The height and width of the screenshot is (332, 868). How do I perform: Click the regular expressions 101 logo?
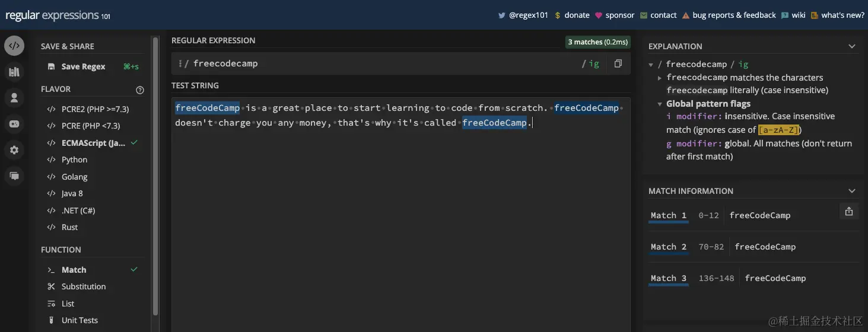point(58,16)
